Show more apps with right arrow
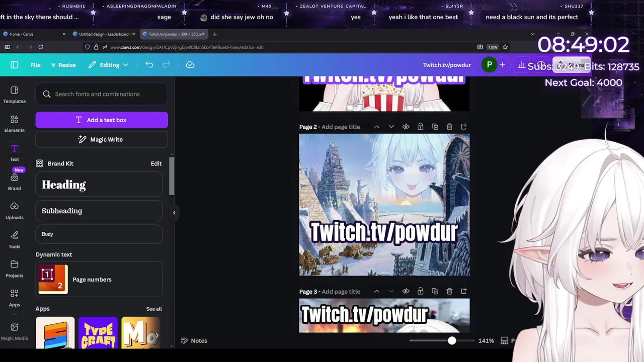The width and height of the screenshot is (644, 362). [x=156, y=335]
